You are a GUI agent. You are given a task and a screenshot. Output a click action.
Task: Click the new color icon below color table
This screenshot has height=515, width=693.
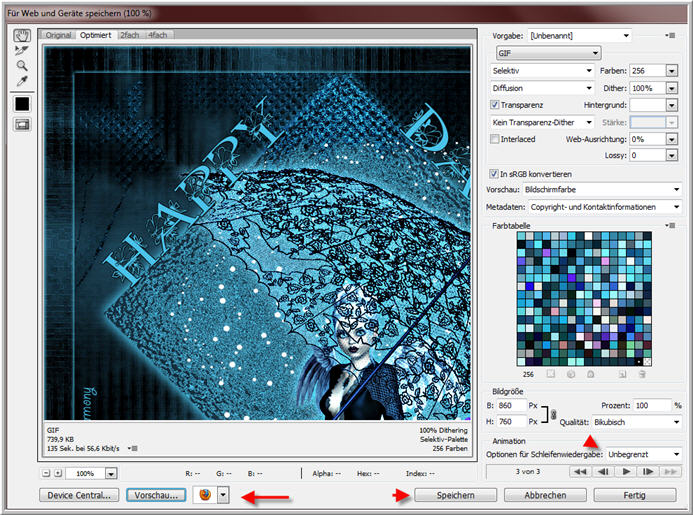622,374
